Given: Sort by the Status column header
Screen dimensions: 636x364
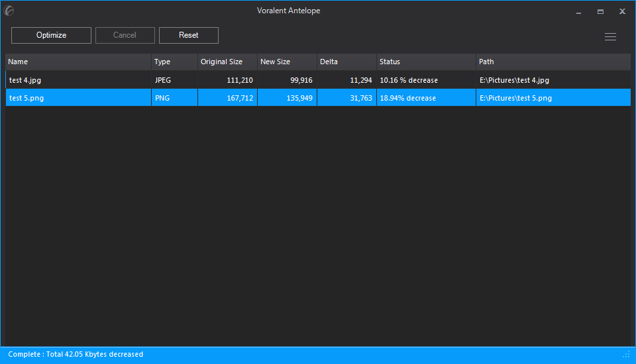Looking at the screenshot, I should click(426, 62).
